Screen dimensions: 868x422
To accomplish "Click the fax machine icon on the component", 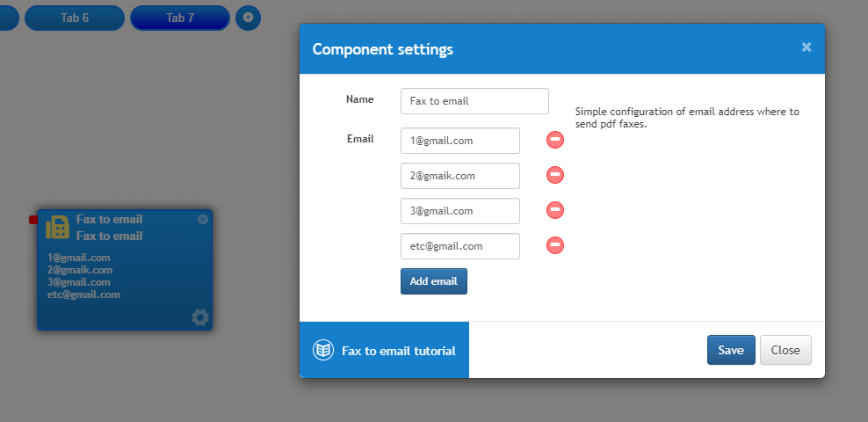I will [57, 227].
